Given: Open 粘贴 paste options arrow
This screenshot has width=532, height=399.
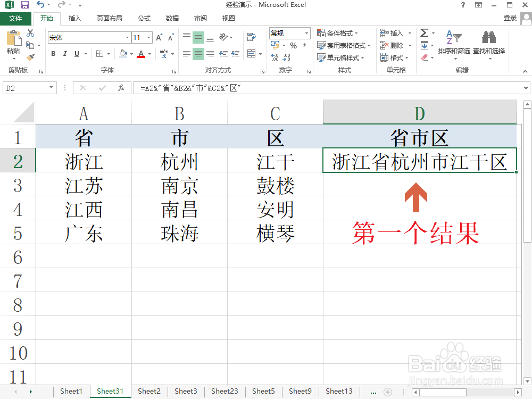Looking at the screenshot, I should click(14, 59).
